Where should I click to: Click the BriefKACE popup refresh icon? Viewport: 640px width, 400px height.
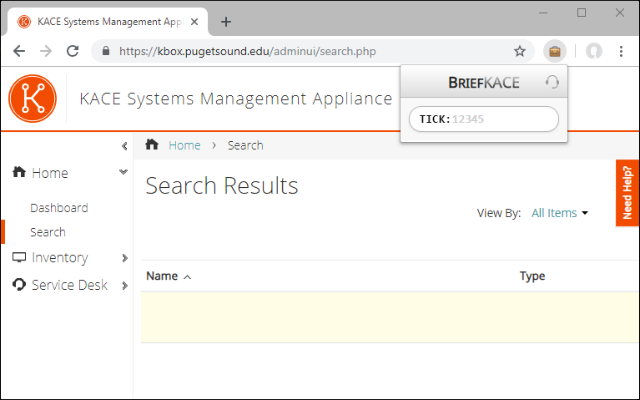(x=552, y=82)
